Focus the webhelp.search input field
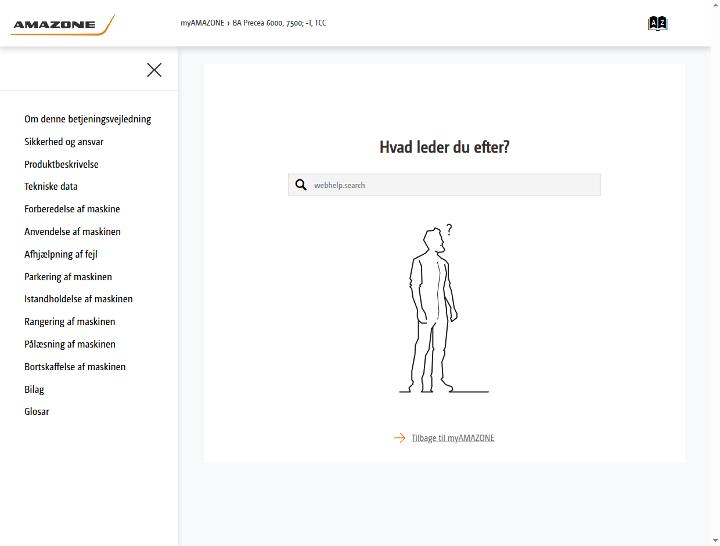This screenshot has width=720, height=546. [444, 185]
